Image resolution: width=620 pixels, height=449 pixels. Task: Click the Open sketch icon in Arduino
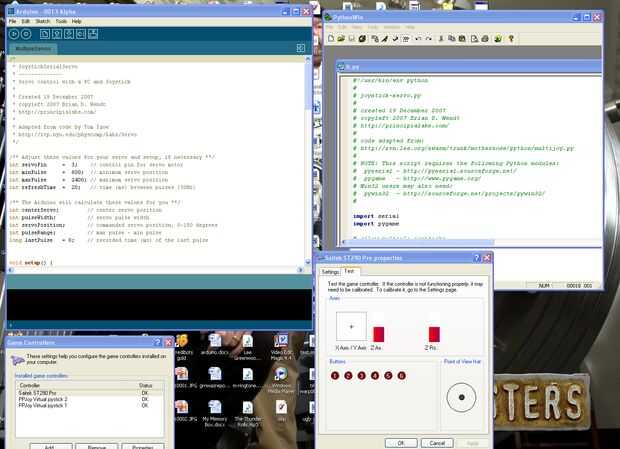[x=57, y=34]
